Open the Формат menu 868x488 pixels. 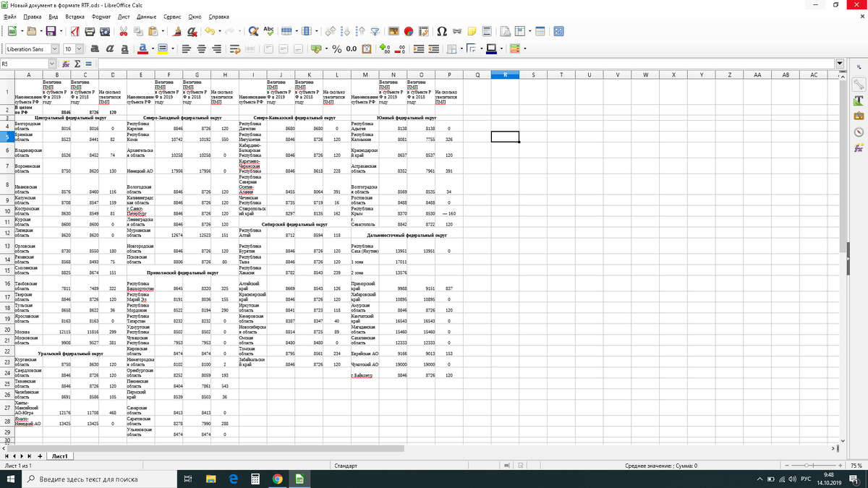[102, 15]
